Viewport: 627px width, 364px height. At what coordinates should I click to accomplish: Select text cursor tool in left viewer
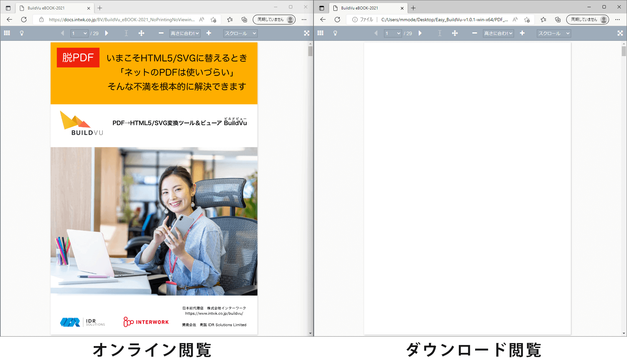(126, 33)
